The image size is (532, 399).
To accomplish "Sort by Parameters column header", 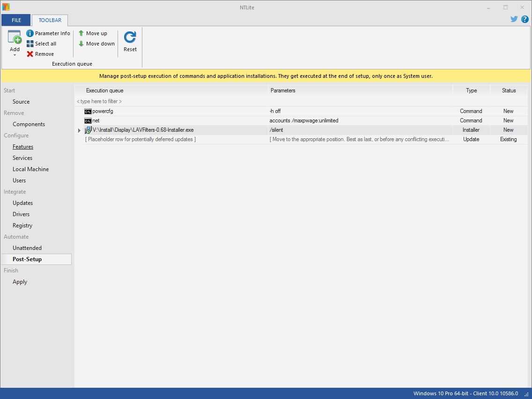I will coord(360,90).
